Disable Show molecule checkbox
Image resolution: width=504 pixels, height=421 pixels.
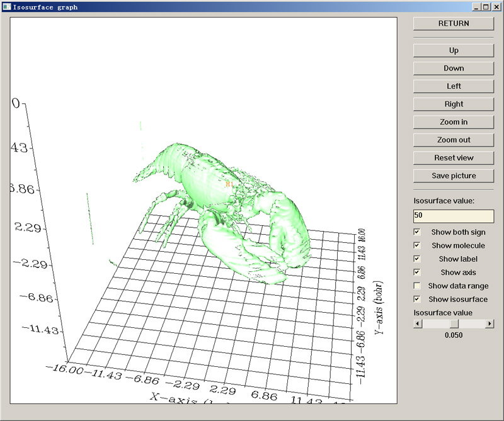click(417, 245)
